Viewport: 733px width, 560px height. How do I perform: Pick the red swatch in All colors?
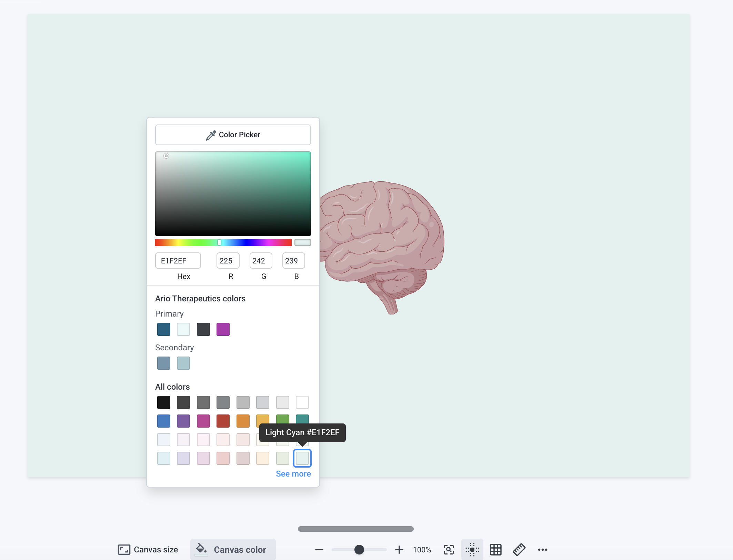(223, 421)
